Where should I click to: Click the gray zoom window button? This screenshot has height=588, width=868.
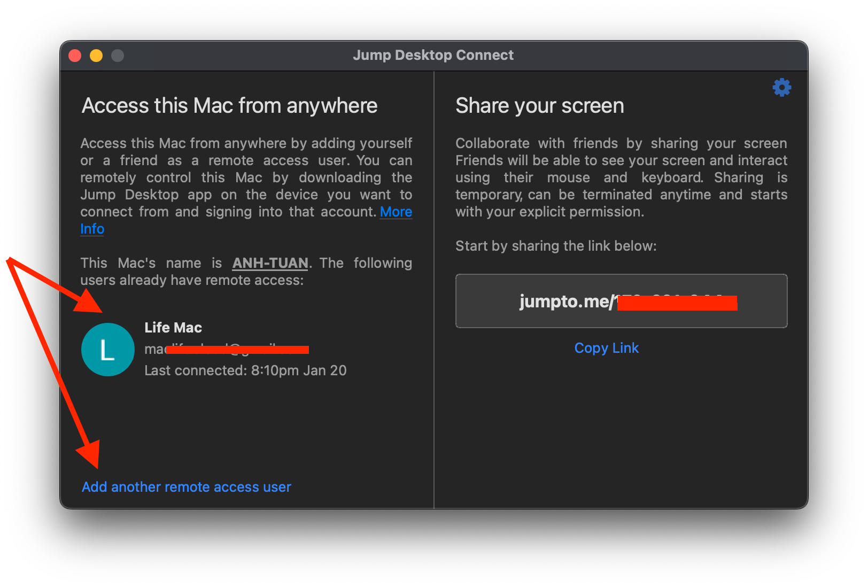click(117, 55)
